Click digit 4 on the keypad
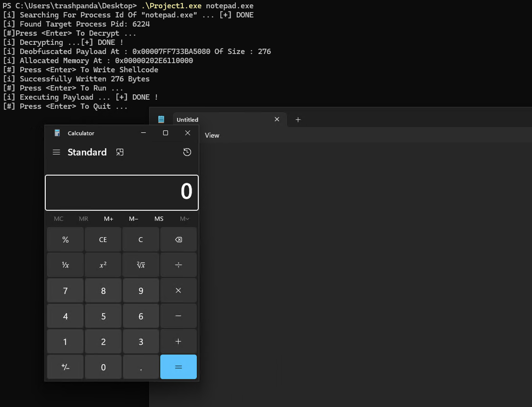This screenshot has width=532, height=407. point(65,316)
